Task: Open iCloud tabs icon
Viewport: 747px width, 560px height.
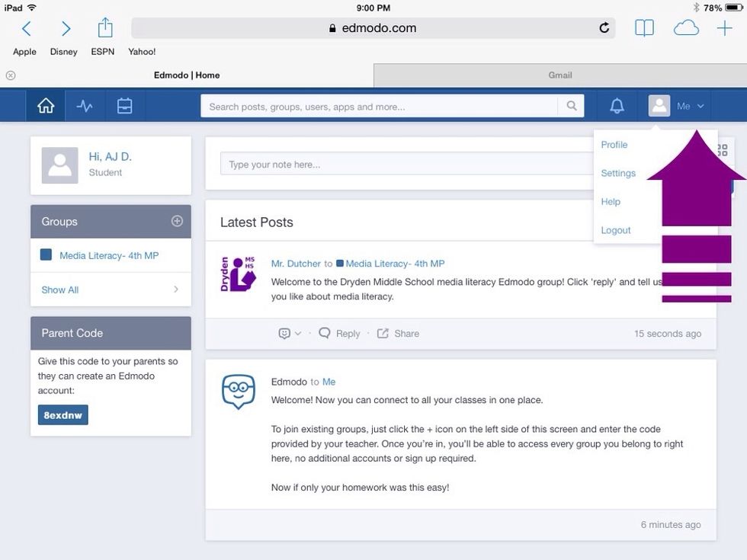Action: 686,29
